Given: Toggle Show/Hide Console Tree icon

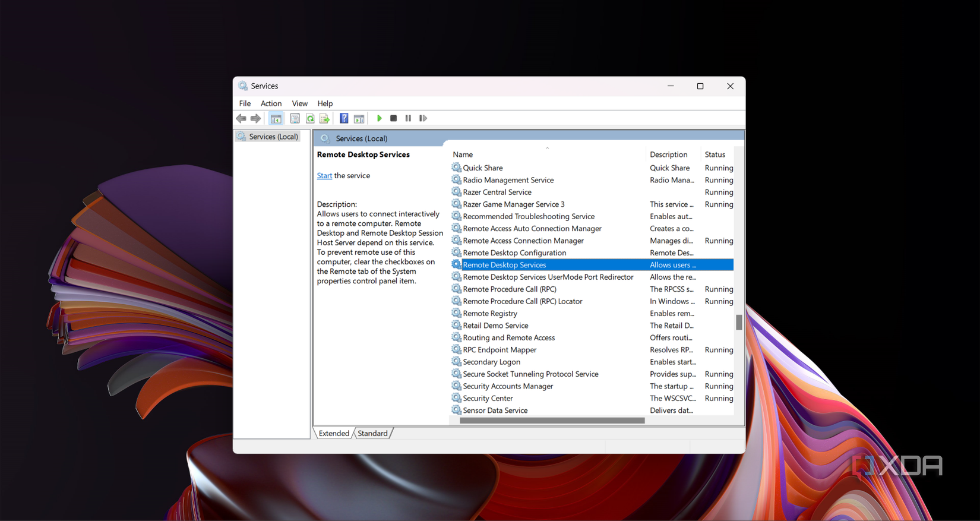Looking at the screenshot, I should point(276,119).
